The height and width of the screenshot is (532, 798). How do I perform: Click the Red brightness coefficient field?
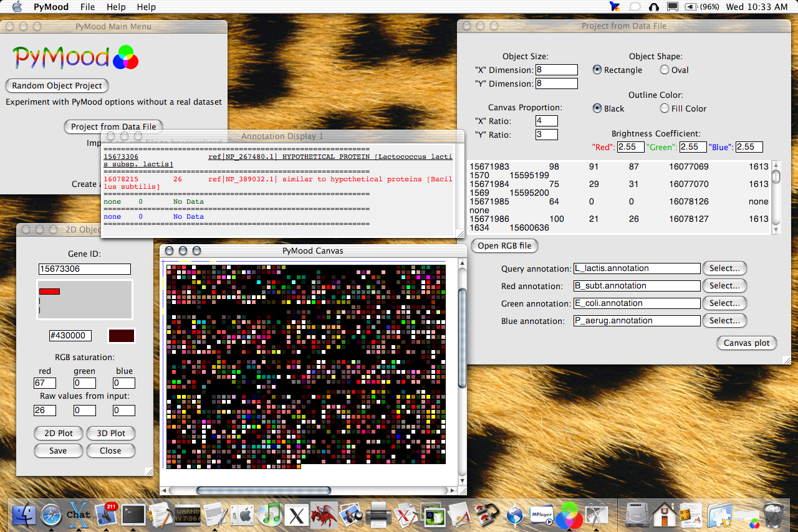click(x=631, y=147)
